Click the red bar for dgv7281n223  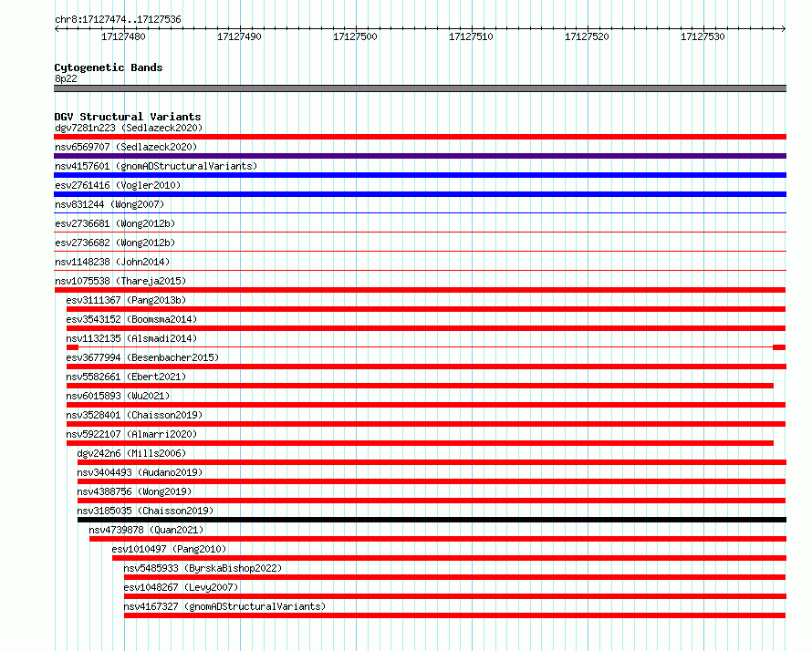pyautogui.click(x=420, y=137)
